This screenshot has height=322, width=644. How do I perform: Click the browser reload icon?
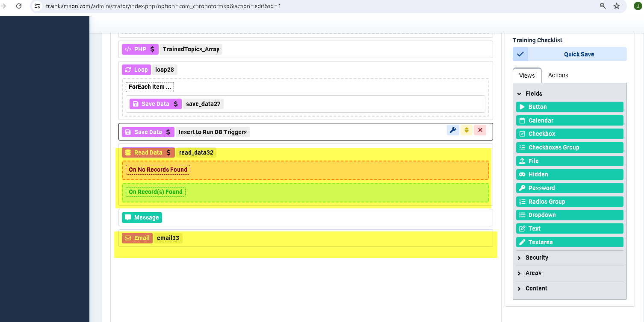pos(19,6)
